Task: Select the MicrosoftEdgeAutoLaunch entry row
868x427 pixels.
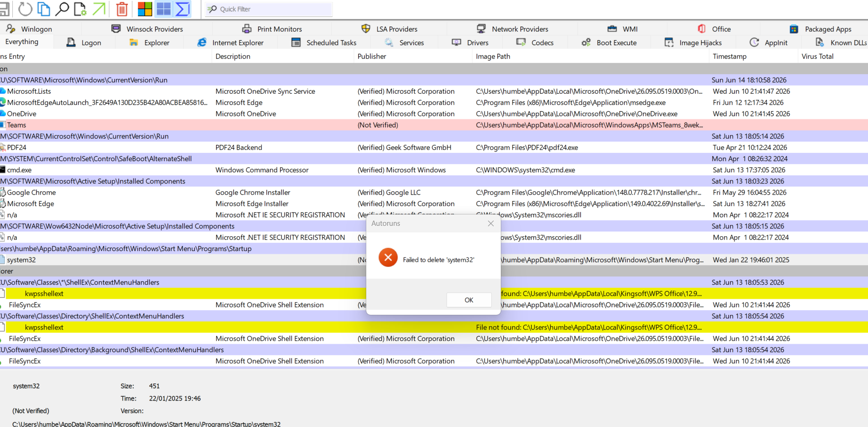Action: coord(434,103)
